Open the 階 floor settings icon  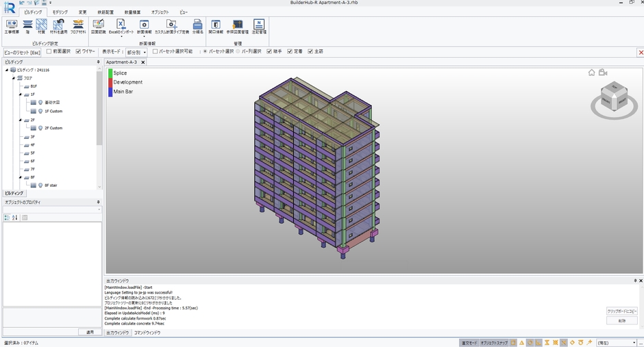pyautogui.click(x=27, y=26)
